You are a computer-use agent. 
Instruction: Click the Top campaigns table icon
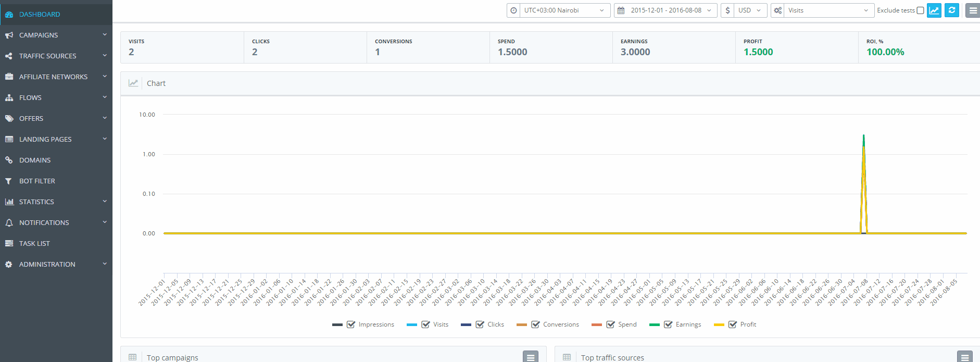point(133,357)
